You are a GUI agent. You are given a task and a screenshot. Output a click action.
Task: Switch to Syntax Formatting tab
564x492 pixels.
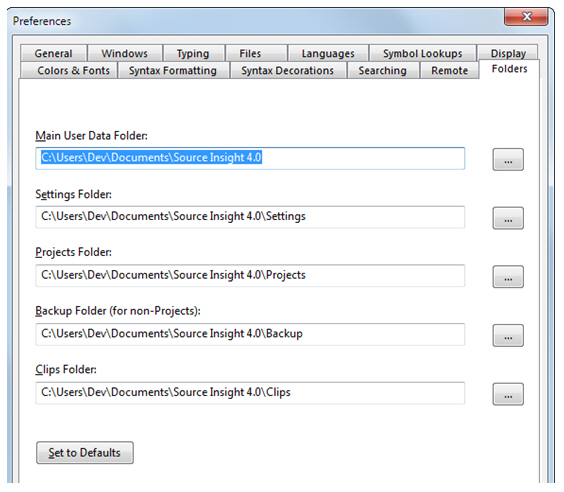point(173,70)
